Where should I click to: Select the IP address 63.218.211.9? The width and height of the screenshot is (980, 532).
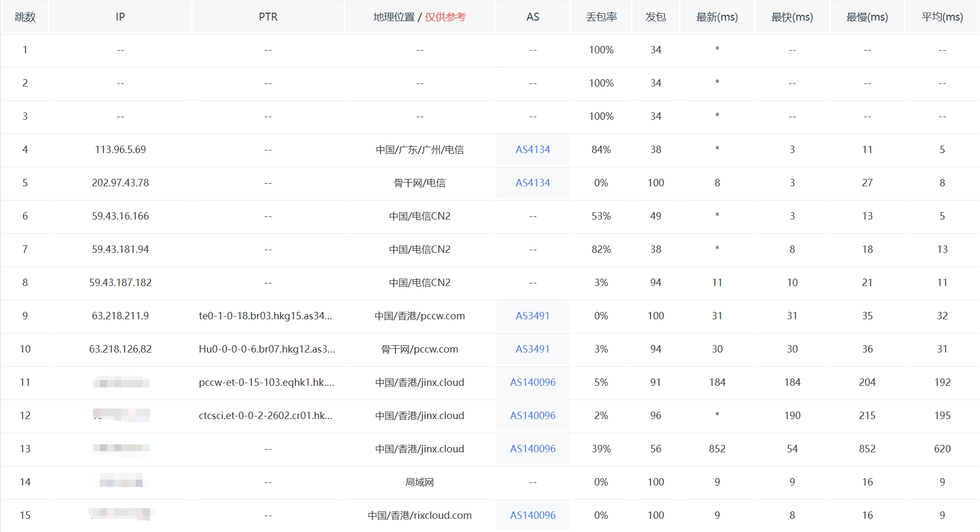(120, 316)
